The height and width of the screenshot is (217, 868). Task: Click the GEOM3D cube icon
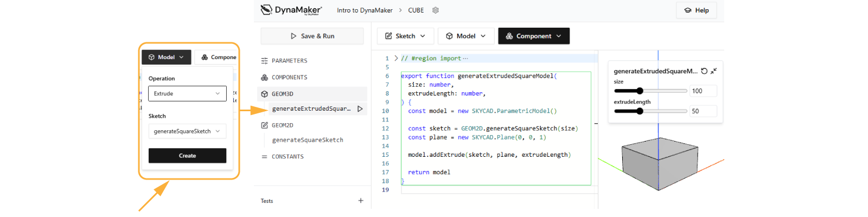pyautogui.click(x=264, y=94)
